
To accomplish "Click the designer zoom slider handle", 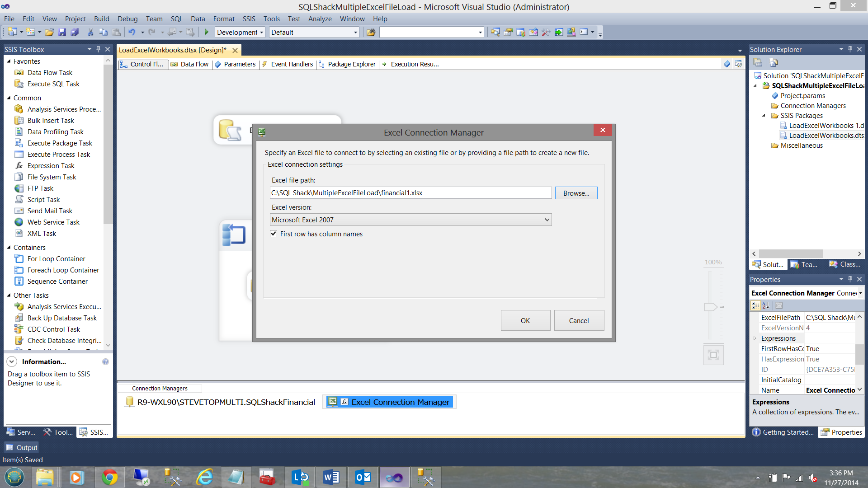I will pos(710,307).
